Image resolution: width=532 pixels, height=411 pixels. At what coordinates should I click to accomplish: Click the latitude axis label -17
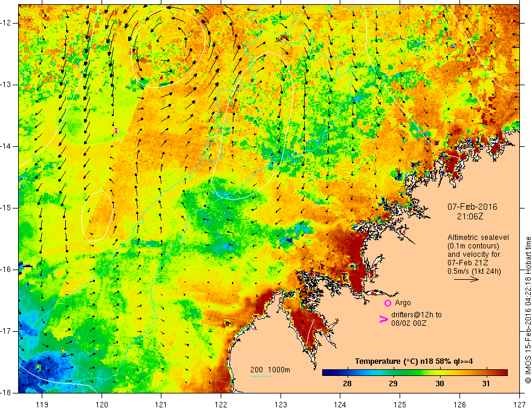[x=6, y=331]
